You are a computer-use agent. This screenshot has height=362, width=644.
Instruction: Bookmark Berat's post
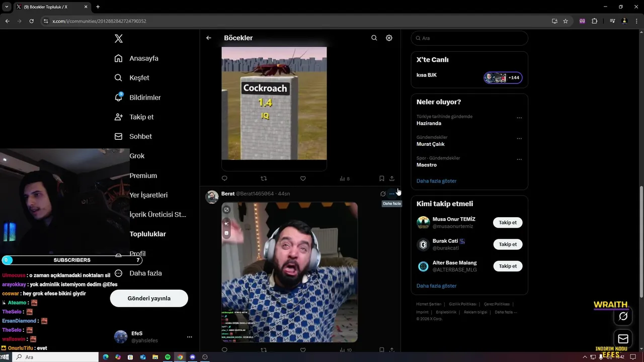pos(382,350)
